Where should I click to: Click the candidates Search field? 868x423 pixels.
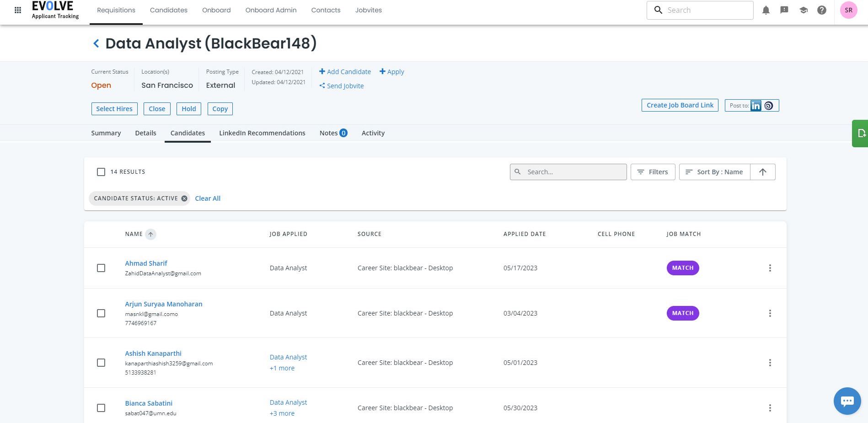[x=568, y=172]
